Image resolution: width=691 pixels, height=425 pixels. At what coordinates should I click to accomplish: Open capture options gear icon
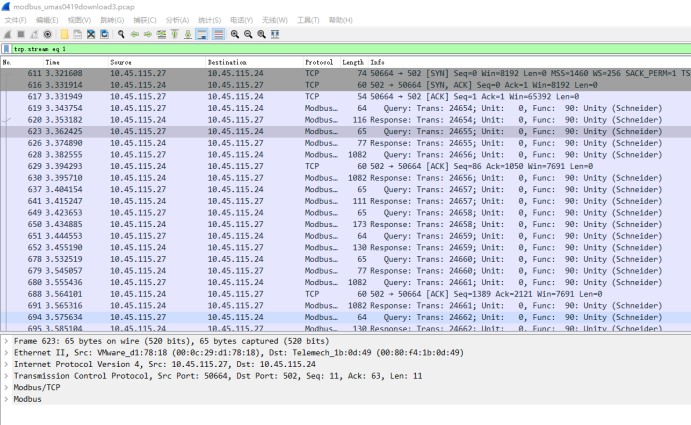[x=45, y=34]
